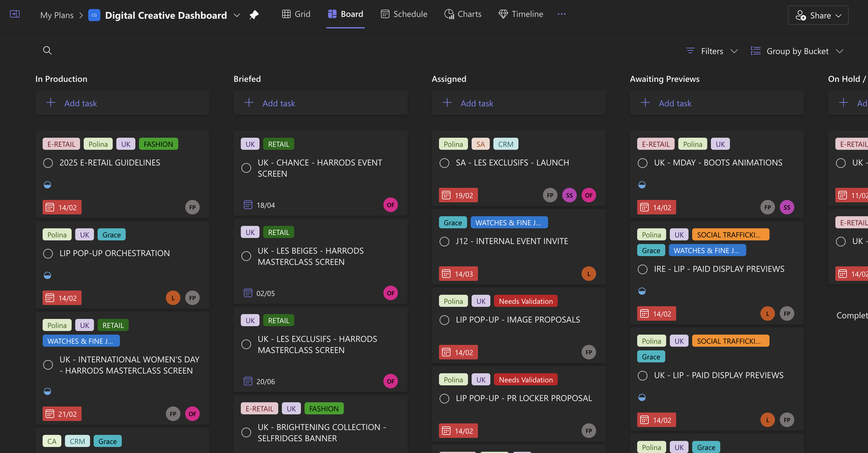Click the green FASHION label pill
The height and width of the screenshot is (453, 868).
pyautogui.click(x=158, y=144)
